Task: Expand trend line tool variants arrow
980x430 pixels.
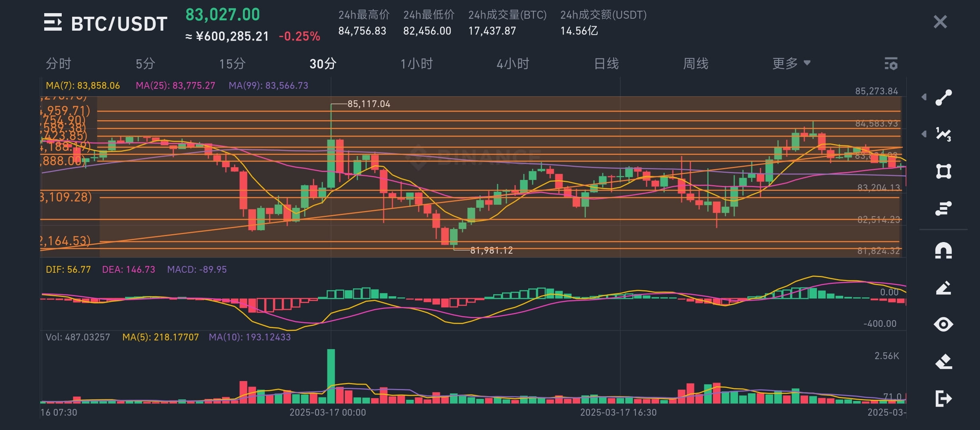Action: click(924, 97)
